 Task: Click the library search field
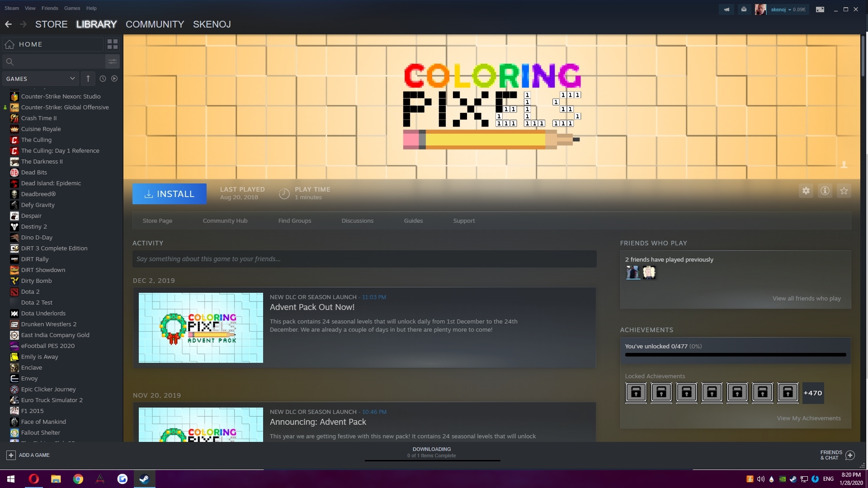coord(54,61)
